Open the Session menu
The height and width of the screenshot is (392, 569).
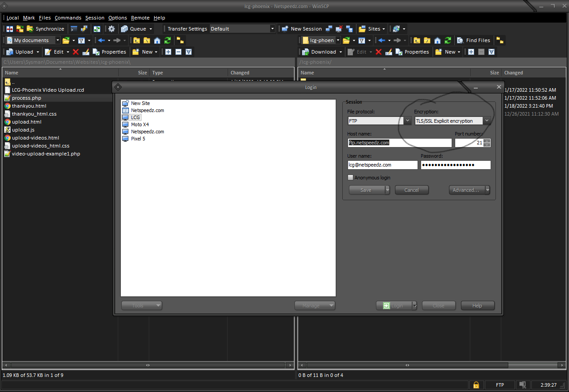click(x=95, y=18)
